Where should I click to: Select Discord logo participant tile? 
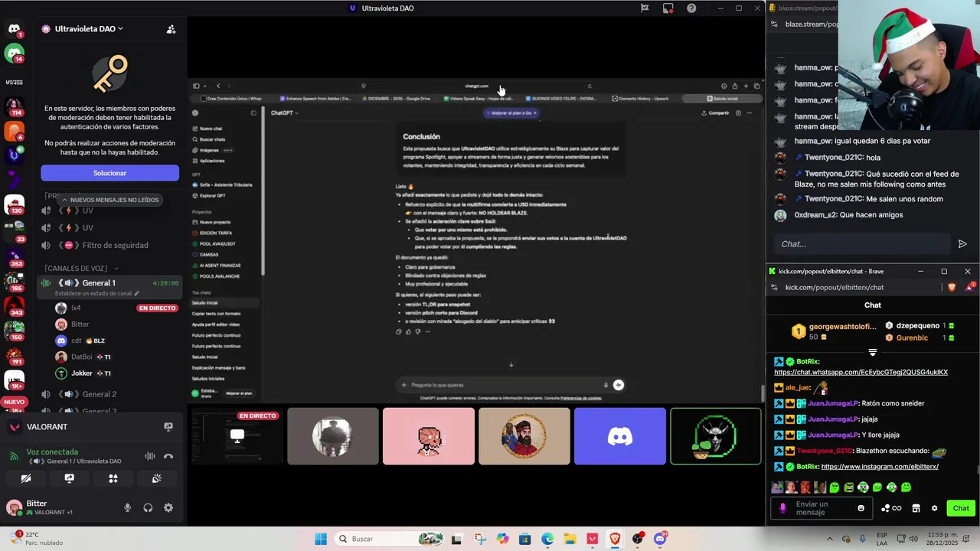619,436
